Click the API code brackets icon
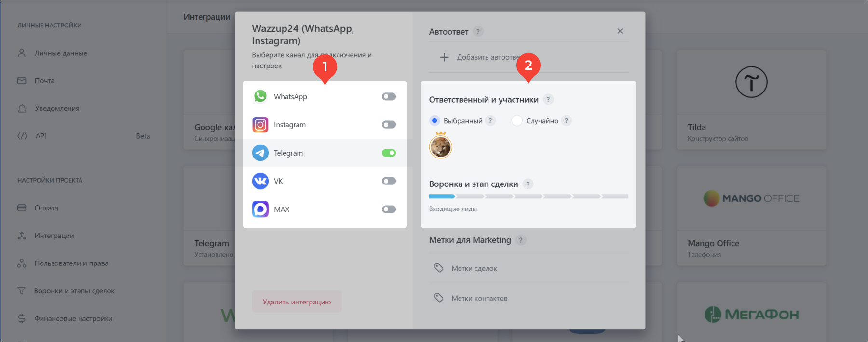The height and width of the screenshot is (342, 868). point(22,136)
